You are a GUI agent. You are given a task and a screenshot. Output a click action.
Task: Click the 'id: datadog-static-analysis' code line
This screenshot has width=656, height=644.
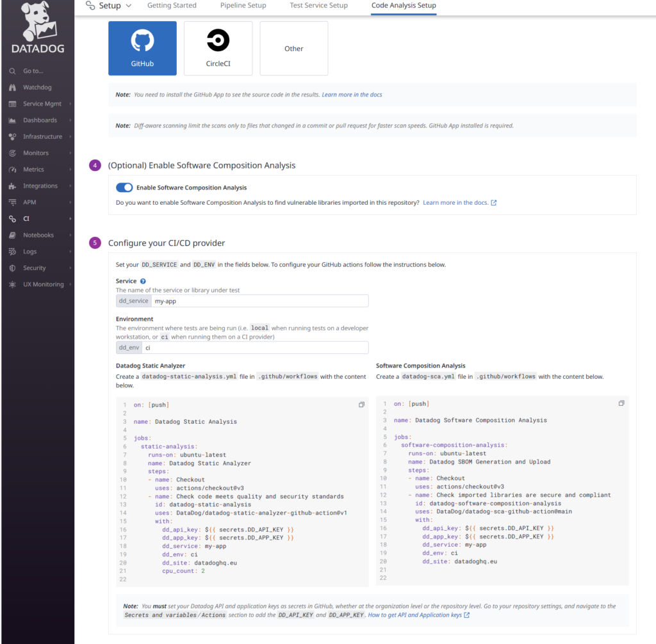pyautogui.click(x=203, y=504)
